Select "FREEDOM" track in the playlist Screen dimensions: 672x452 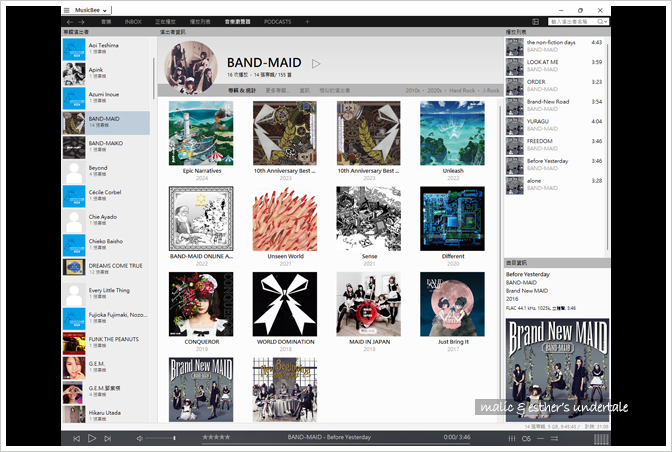(555, 145)
